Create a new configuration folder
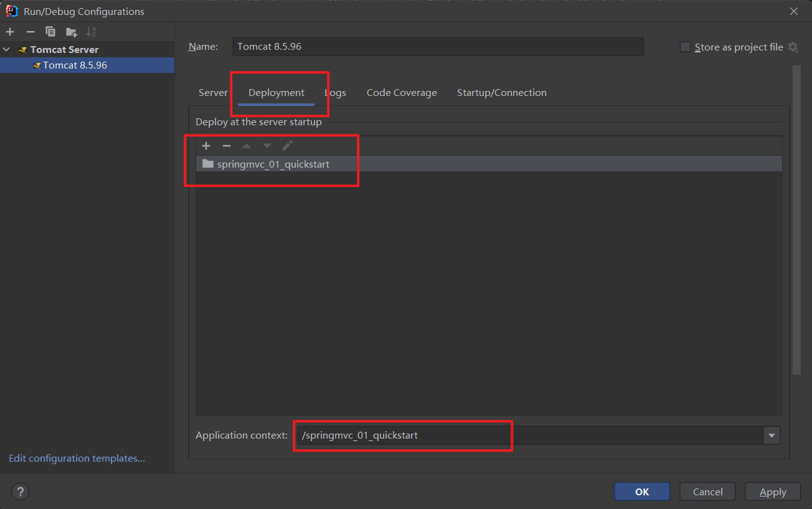Screen dimensions: 812x509 [72, 32]
